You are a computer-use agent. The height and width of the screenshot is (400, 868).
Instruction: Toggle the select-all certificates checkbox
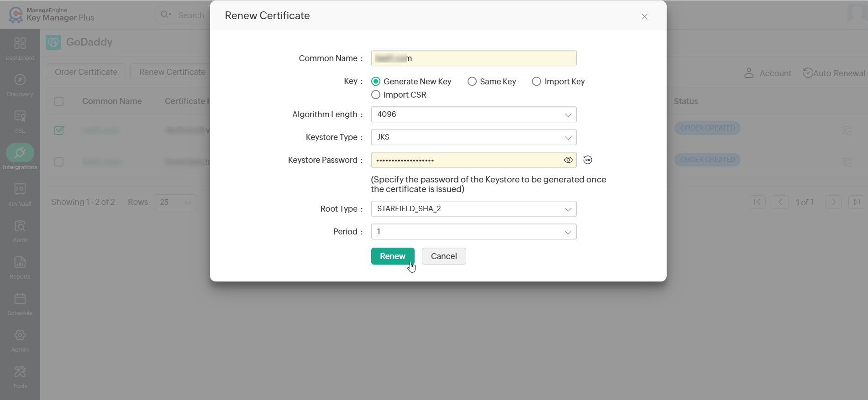tap(59, 101)
